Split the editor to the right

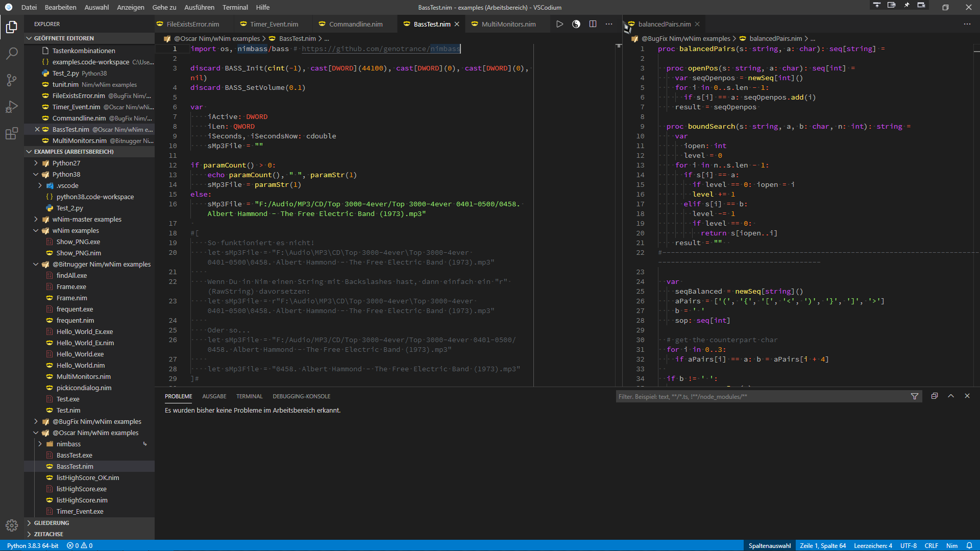click(593, 24)
